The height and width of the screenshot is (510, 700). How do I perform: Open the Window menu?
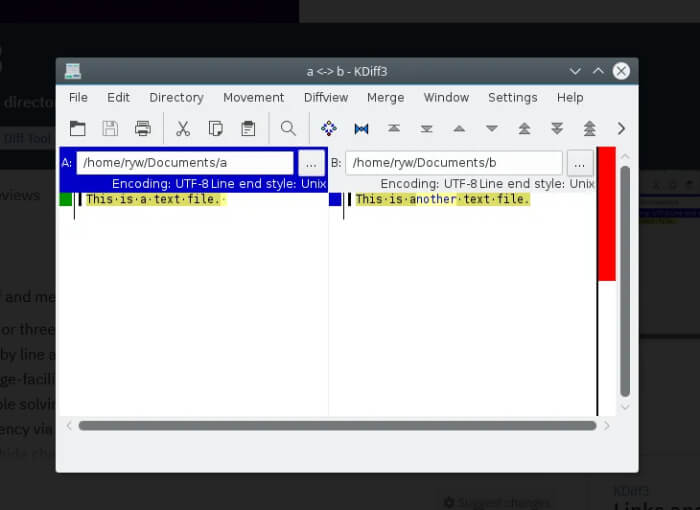(446, 97)
